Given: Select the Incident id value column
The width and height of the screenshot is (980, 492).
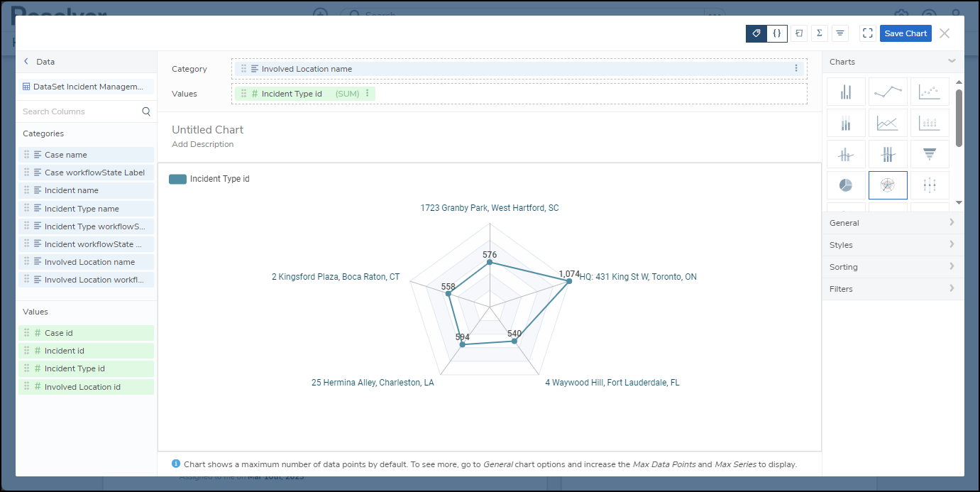Looking at the screenshot, I should pos(86,351).
